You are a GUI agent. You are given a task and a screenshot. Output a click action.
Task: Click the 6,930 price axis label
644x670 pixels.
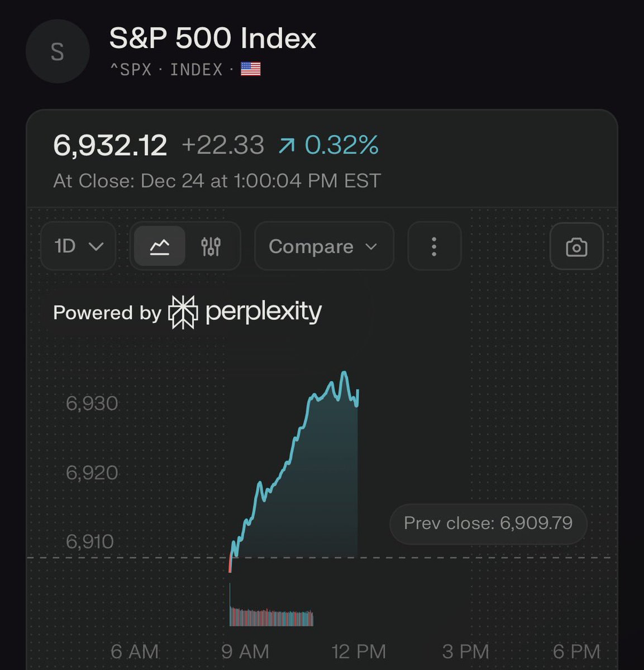coord(92,403)
